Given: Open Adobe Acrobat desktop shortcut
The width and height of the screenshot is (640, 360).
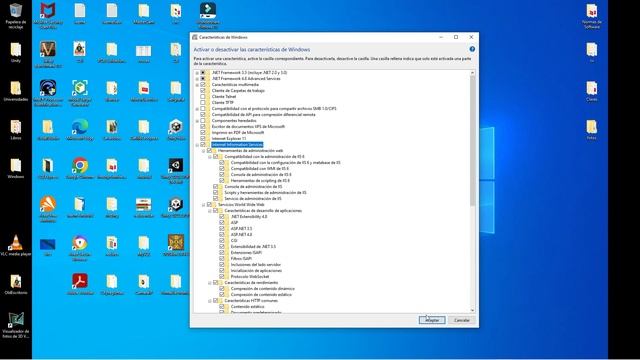Looking at the screenshot, I should pos(80,284).
